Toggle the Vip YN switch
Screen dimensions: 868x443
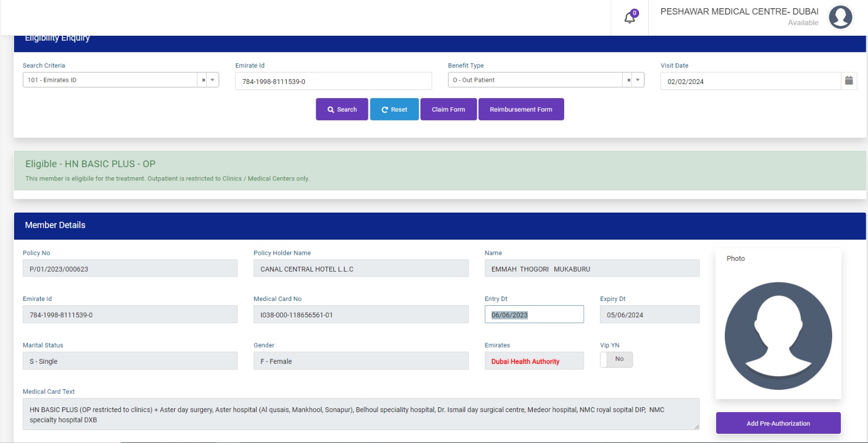(616, 359)
